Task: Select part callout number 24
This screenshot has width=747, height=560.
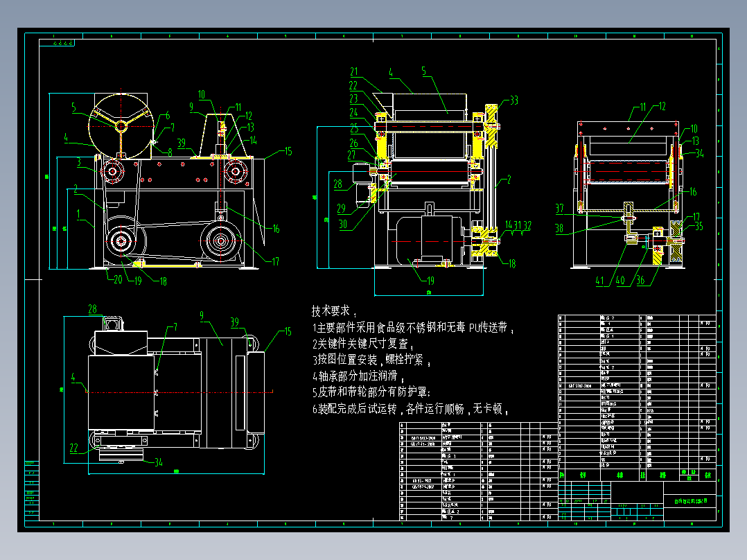Action: 353,112
